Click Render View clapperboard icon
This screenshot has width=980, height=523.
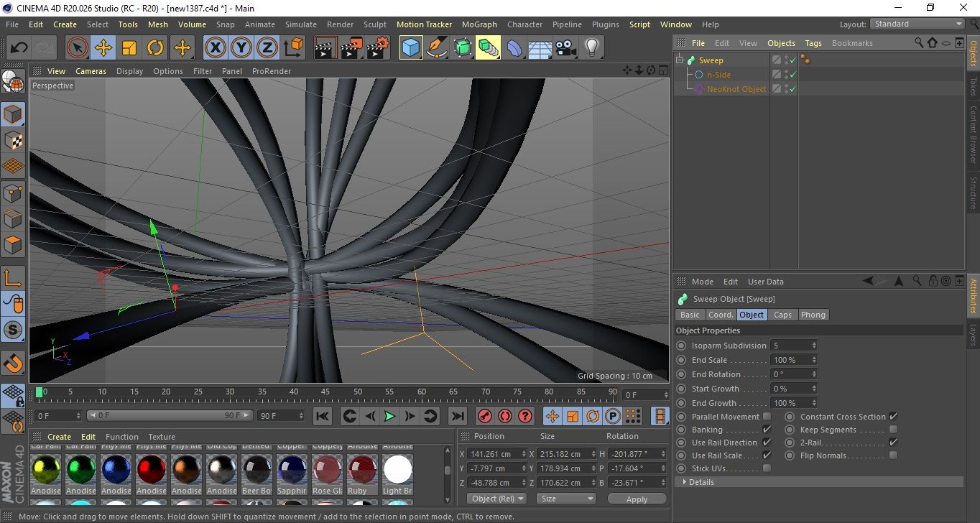tap(325, 48)
